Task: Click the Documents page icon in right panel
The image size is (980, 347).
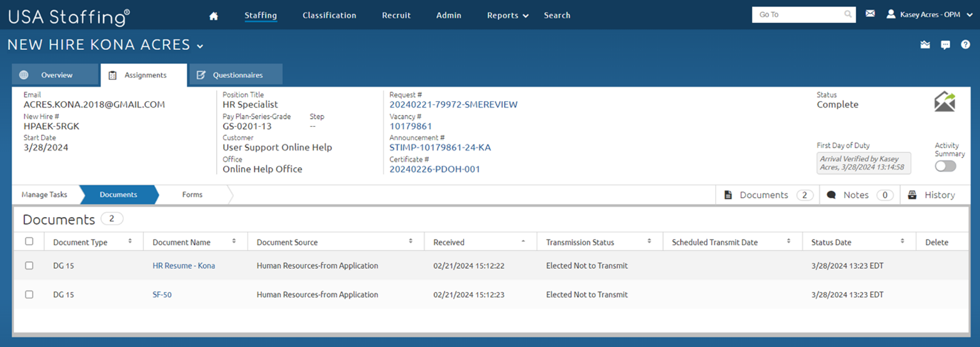Action: (728, 195)
